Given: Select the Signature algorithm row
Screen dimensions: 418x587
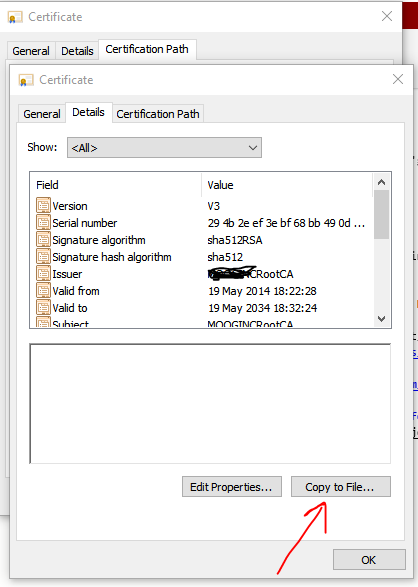Looking at the screenshot, I should click(x=202, y=240).
